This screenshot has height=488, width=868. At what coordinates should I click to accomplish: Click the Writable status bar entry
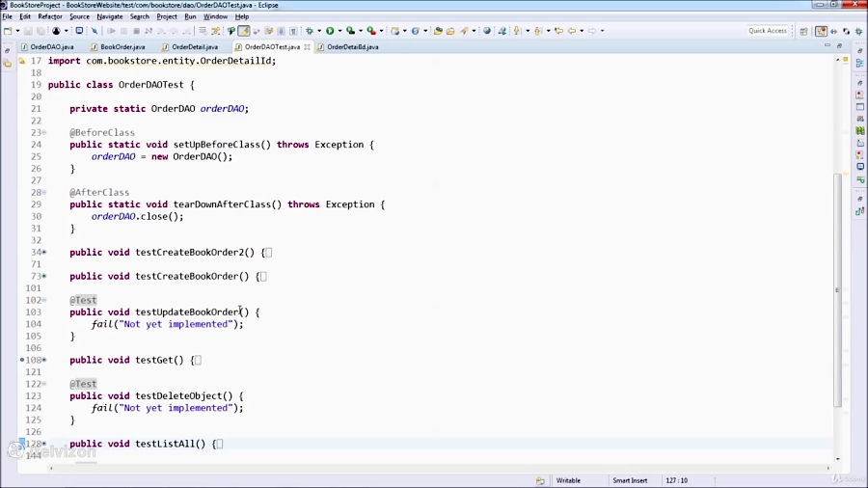(x=568, y=480)
